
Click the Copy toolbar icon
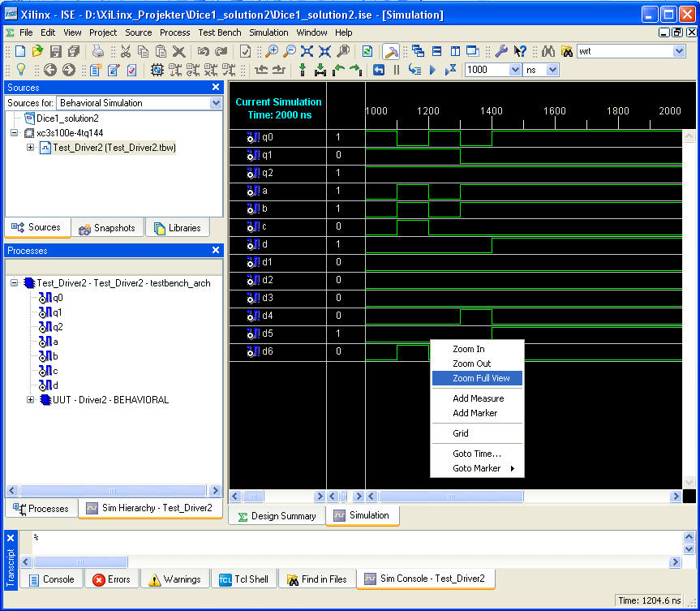143,51
